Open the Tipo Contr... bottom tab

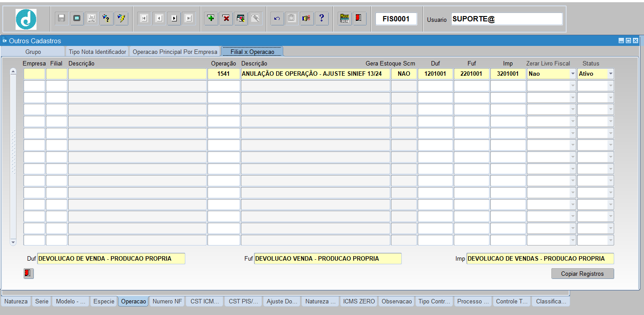[x=435, y=302]
